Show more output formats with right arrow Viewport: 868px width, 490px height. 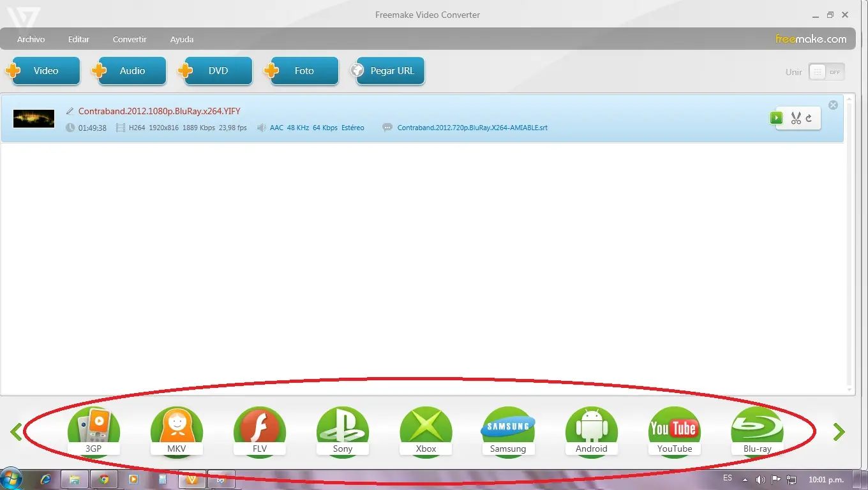point(839,432)
